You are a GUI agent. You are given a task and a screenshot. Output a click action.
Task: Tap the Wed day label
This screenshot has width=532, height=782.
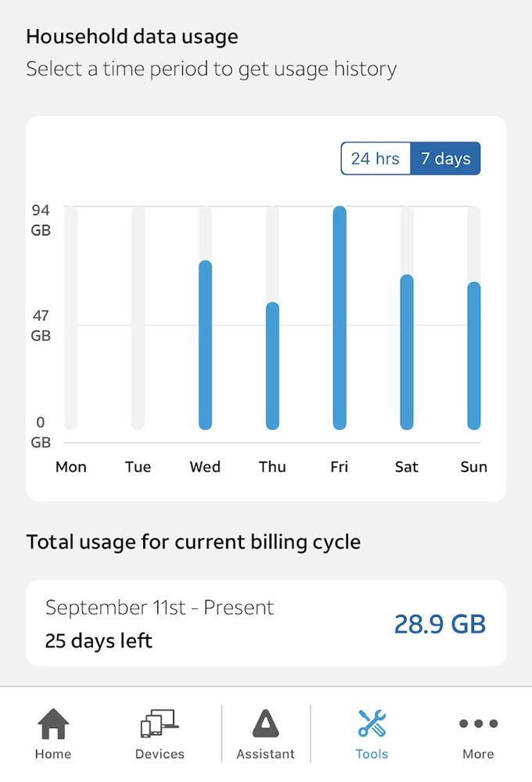pyautogui.click(x=205, y=467)
